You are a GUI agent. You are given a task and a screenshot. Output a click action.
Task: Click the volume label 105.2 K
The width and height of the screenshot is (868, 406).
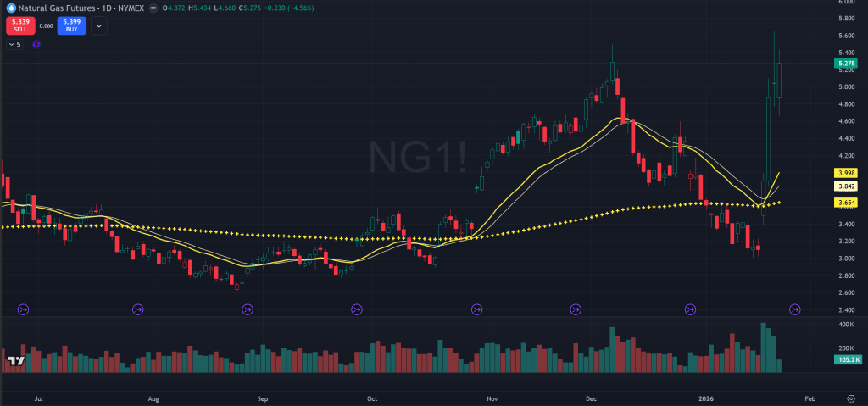click(x=845, y=359)
